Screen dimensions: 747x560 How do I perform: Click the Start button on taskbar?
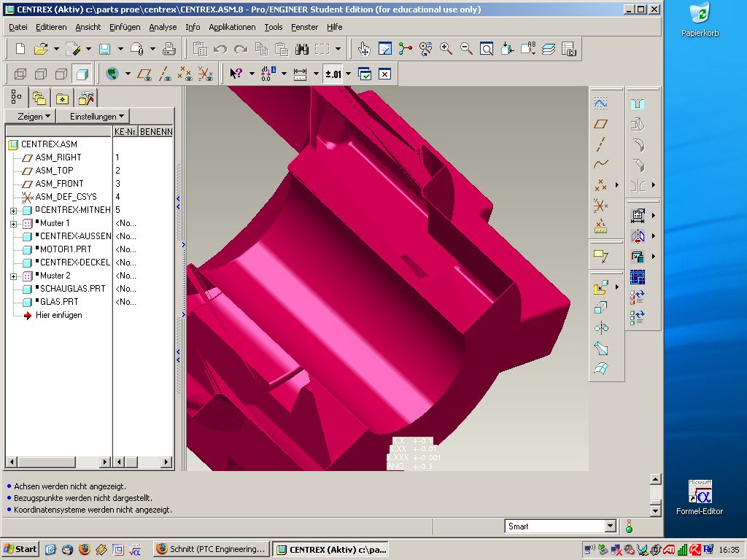click(x=20, y=549)
